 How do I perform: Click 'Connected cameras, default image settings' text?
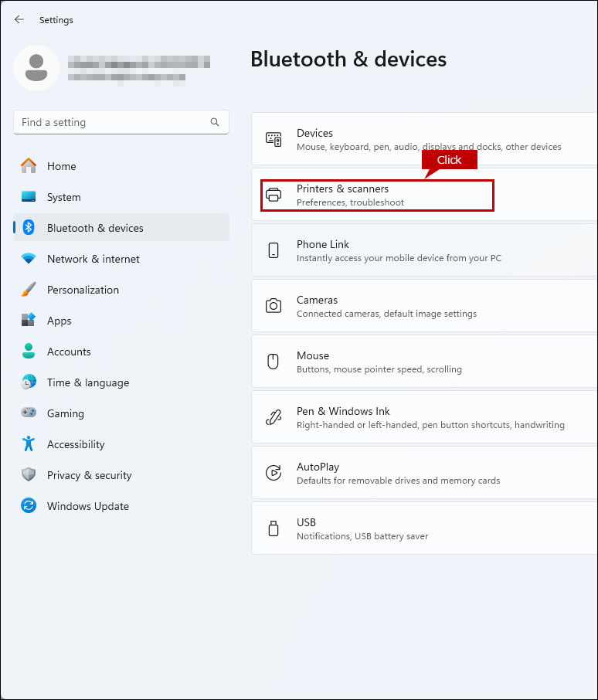[x=386, y=314]
